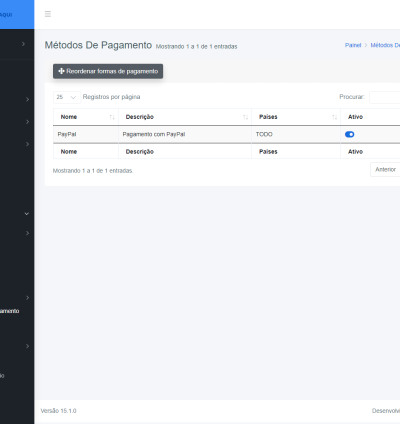
Task: Expand the first sidebar chevron under the logo
Action: pyautogui.click(x=23, y=44)
